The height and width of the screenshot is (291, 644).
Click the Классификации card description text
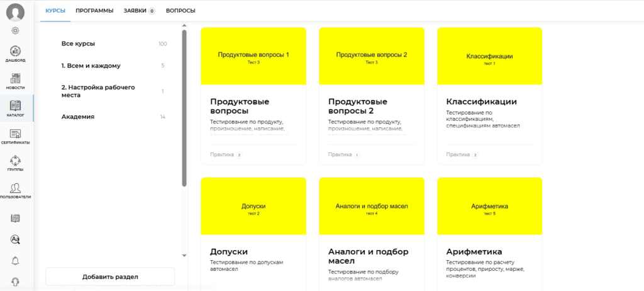pos(483,119)
